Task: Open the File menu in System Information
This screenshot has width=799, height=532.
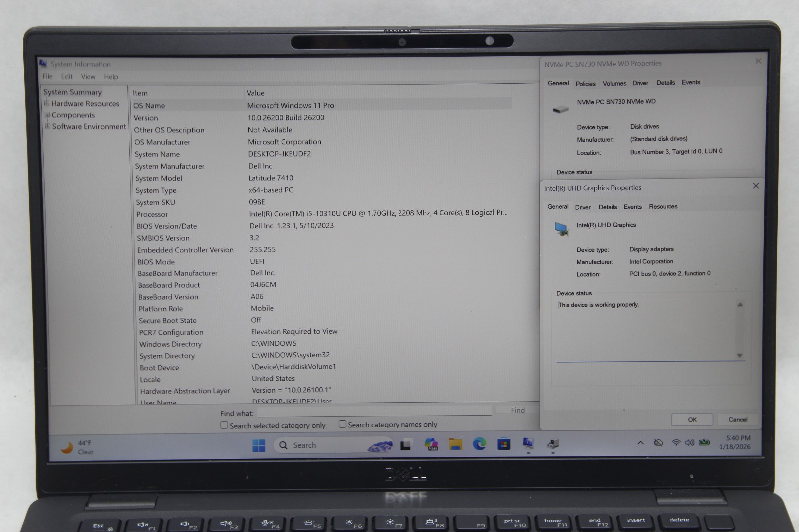Action: [x=47, y=76]
